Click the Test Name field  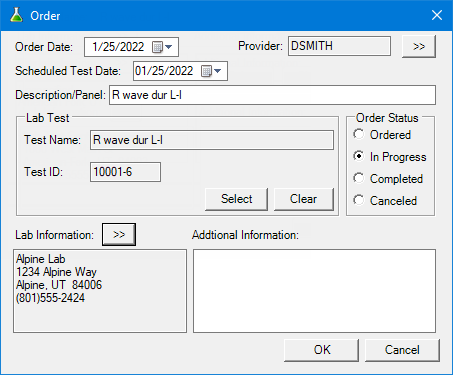coord(212,140)
